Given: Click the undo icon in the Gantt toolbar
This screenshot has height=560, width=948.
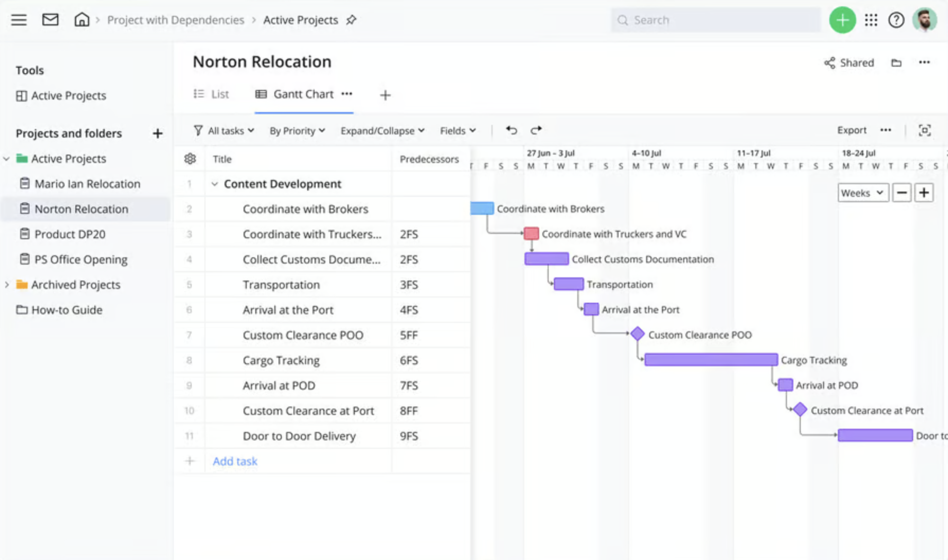Looking at the screenshot, I should pos(511,130).
